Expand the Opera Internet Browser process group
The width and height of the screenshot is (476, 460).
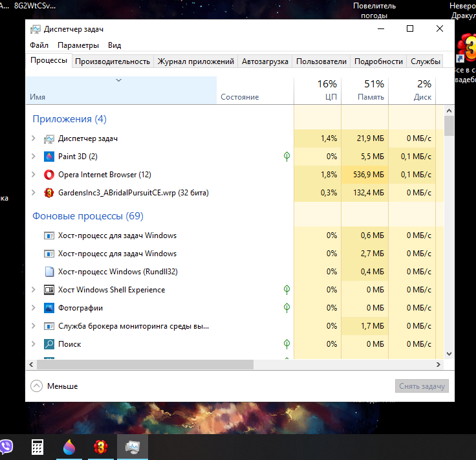pos(34,175)
